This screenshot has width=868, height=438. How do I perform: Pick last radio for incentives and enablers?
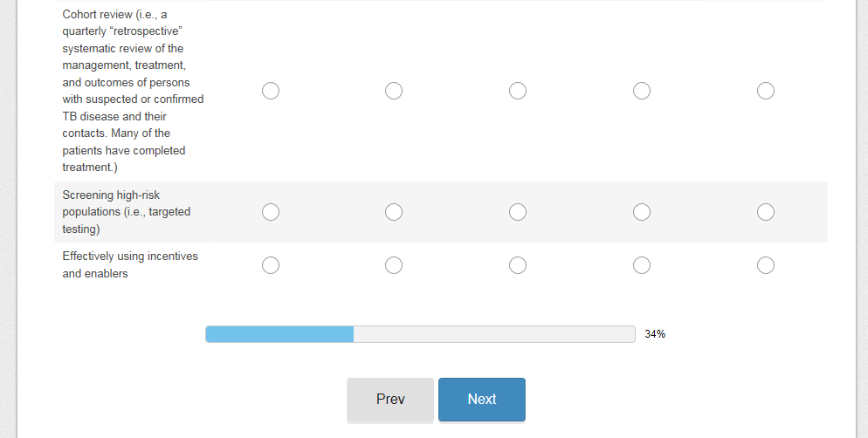coord(766,265)
